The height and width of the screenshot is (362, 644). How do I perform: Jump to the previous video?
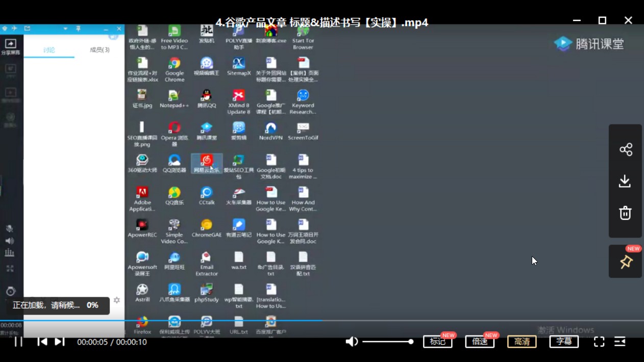coord(42,342)
